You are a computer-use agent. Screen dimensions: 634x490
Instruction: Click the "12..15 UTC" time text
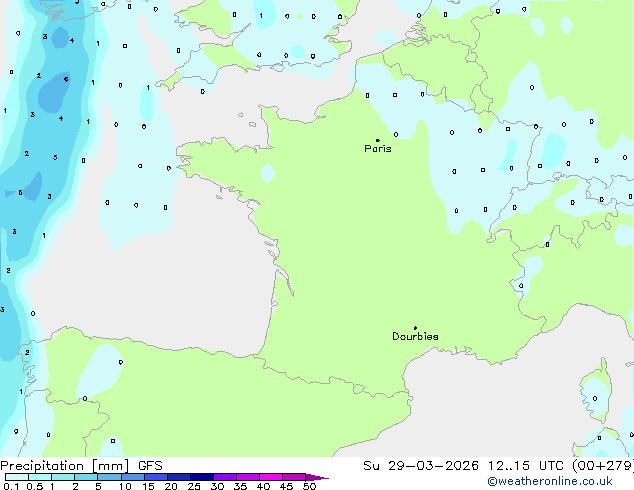click(525, 466)
